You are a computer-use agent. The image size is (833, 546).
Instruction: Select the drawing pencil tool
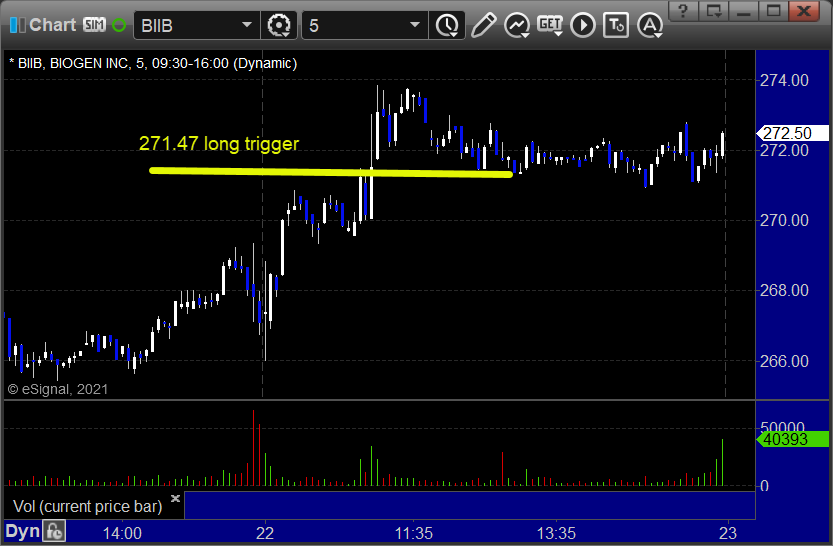[483, 25]
